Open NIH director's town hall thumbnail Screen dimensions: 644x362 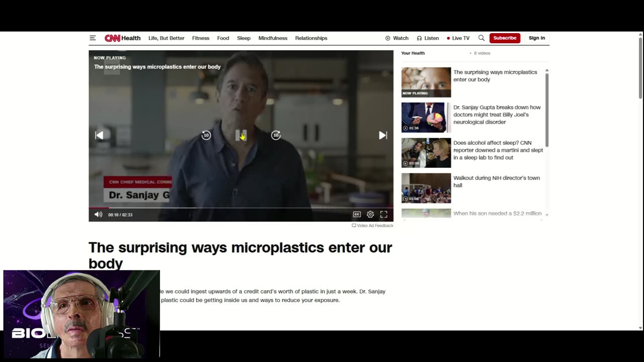point(426,188)
